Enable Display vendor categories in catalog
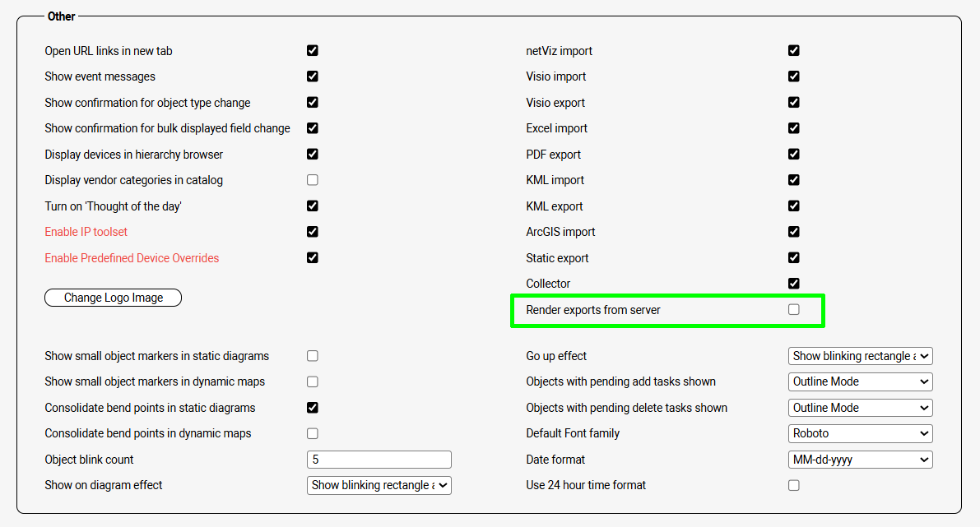 (313, 180)
